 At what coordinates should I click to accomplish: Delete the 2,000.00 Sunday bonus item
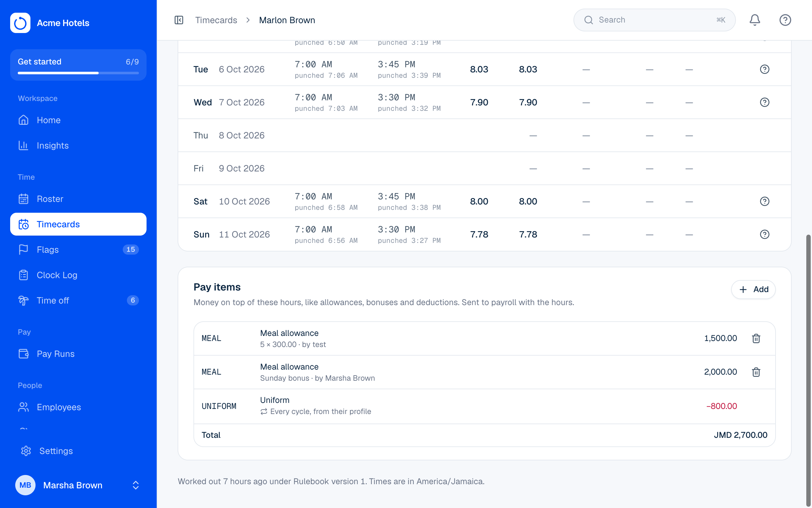pos(756,372)
